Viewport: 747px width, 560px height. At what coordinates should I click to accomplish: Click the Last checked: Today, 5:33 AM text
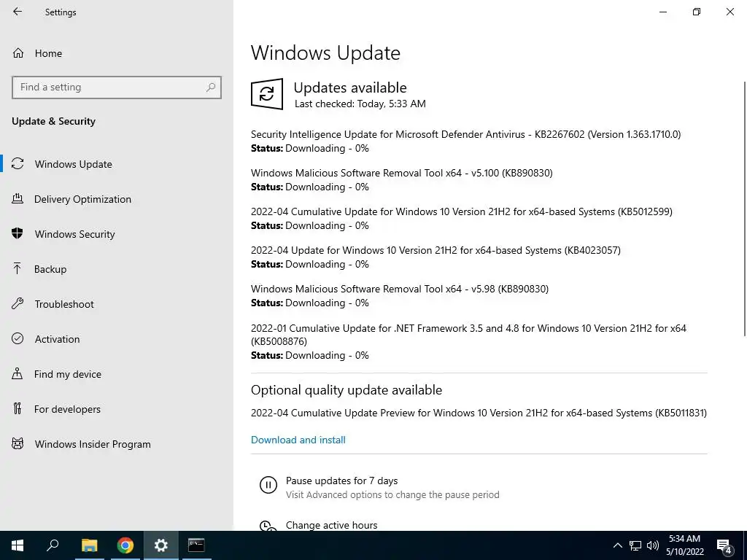(360, 104)
